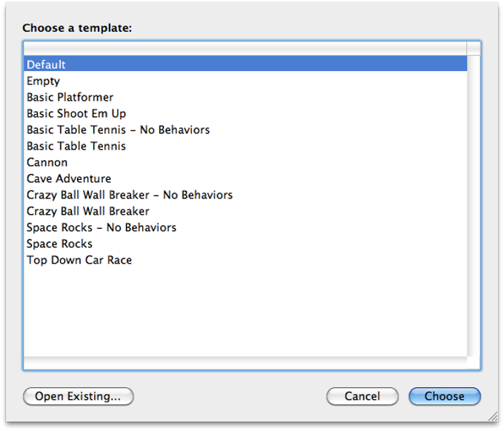The width and height of the screenshot is (504, 431).
Task: Choose the Empty template entry
Action: coord(43,81)
